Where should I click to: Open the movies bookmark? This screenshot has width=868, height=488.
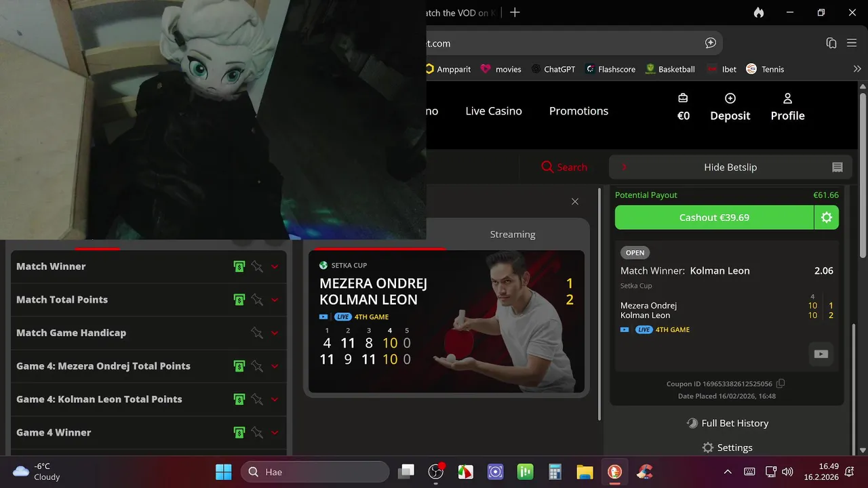click(x=500, y=69)
